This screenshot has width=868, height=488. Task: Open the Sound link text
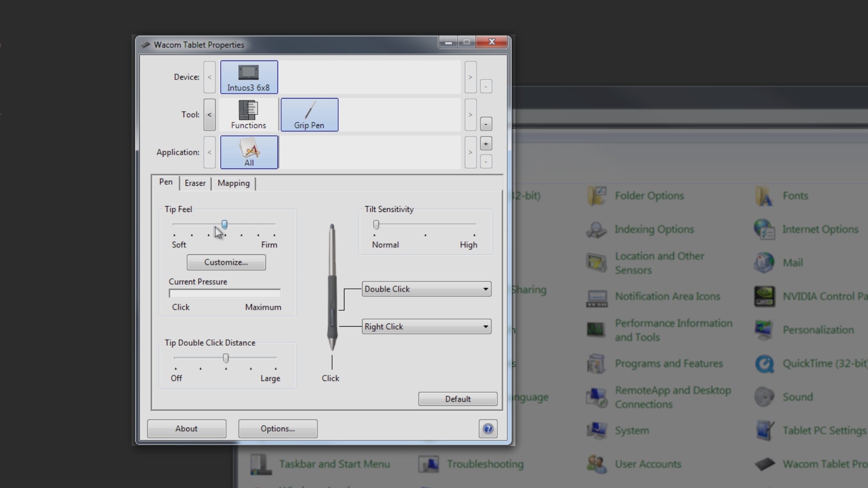tap(797, 397)
